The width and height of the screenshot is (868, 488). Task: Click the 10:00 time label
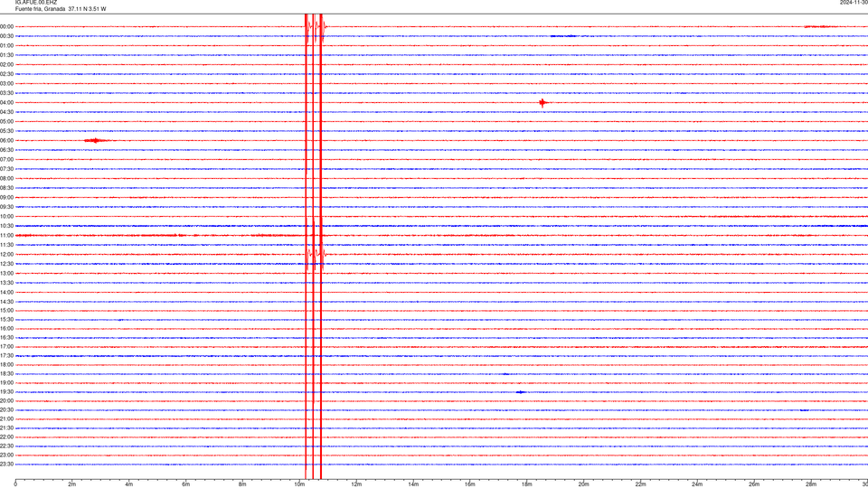(6, 217)
